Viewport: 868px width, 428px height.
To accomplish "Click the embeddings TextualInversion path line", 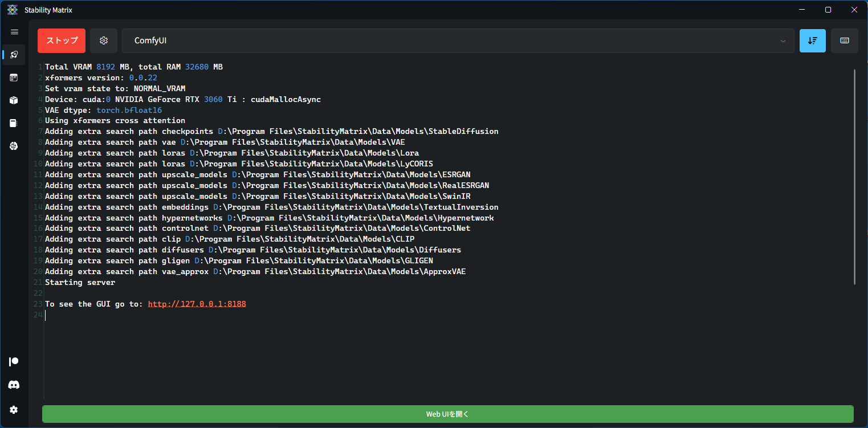I will coord(272,207).
